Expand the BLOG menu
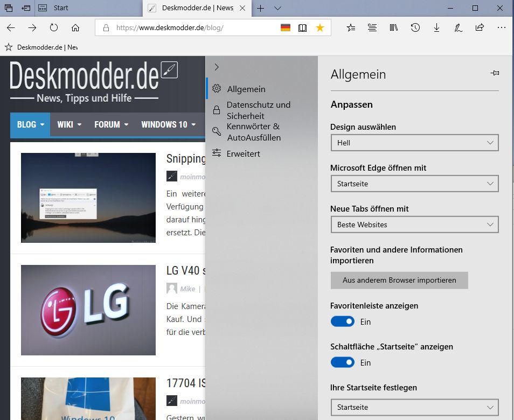The image size is (514, 420). click(x=30, y=124)
